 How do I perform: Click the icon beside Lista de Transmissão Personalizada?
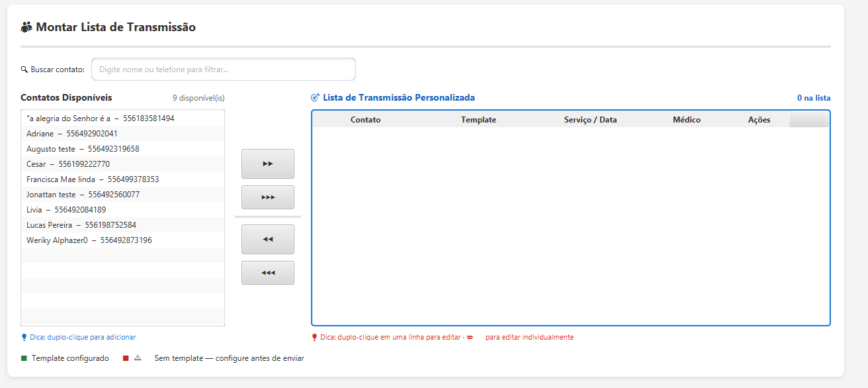point(316,97)
